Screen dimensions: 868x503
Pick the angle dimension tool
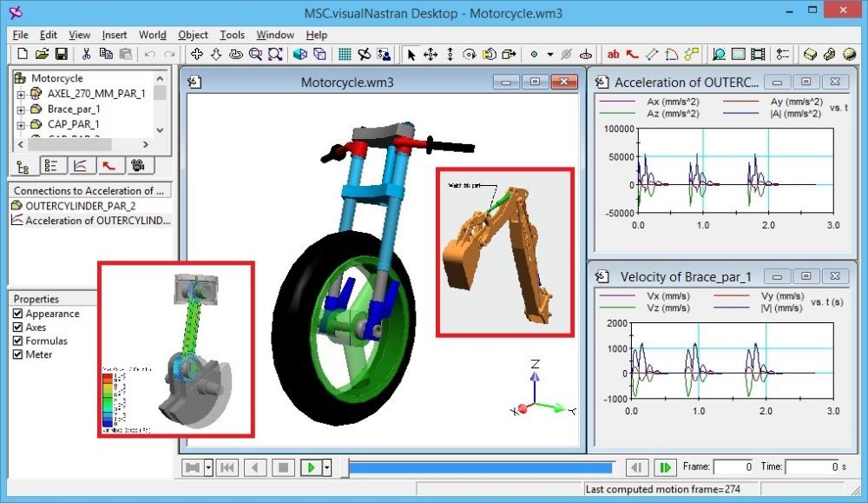click(x=672, y=54)
